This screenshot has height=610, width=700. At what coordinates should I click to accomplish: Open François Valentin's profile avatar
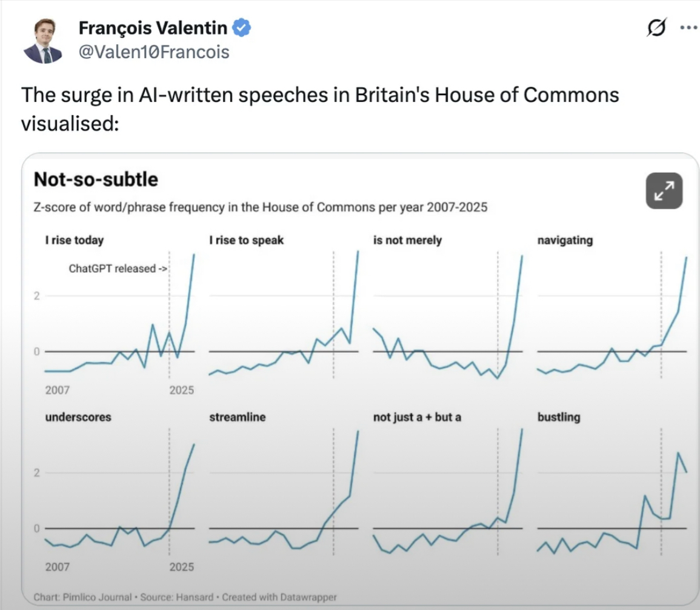(x=43, y=41)
